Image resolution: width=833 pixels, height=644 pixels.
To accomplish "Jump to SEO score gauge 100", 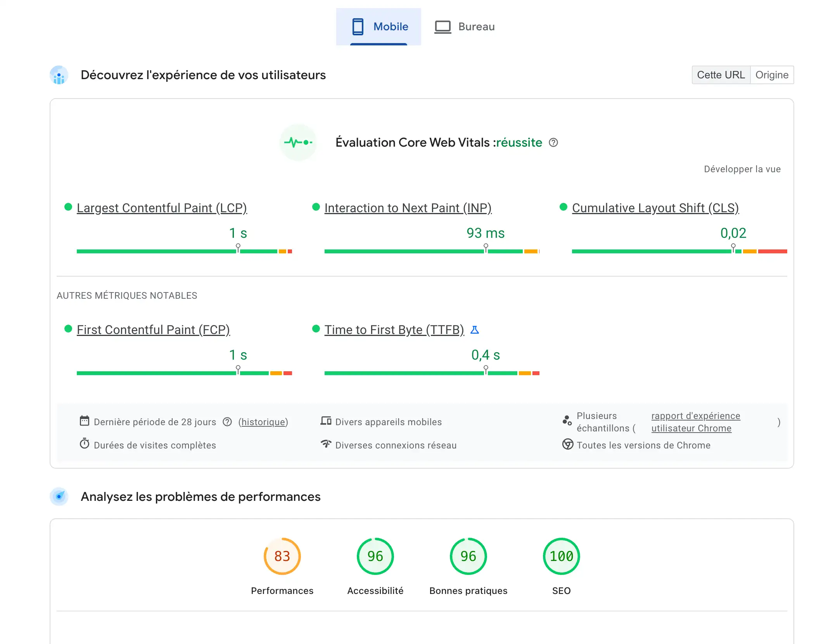I will pos(561,556).
